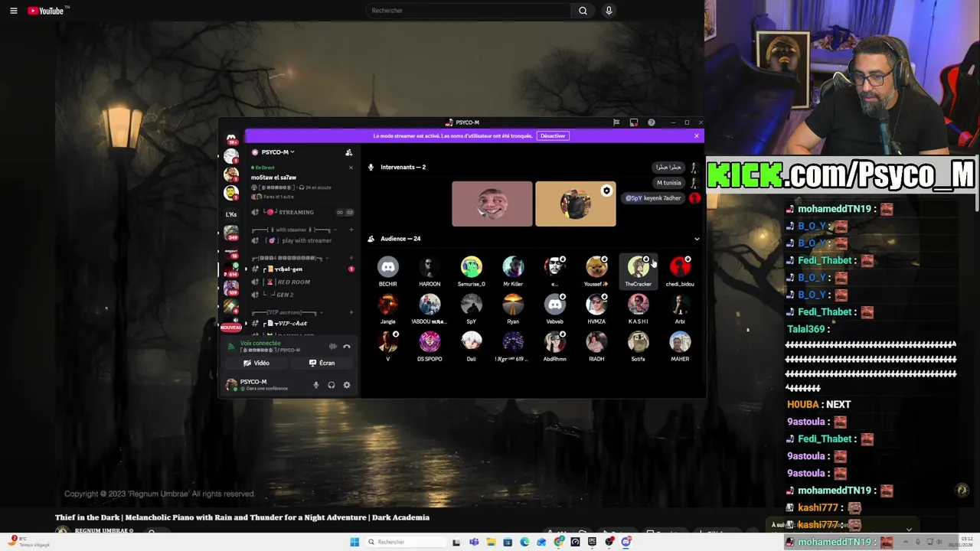Add channel to 'with streamer' category

[351, 230]
